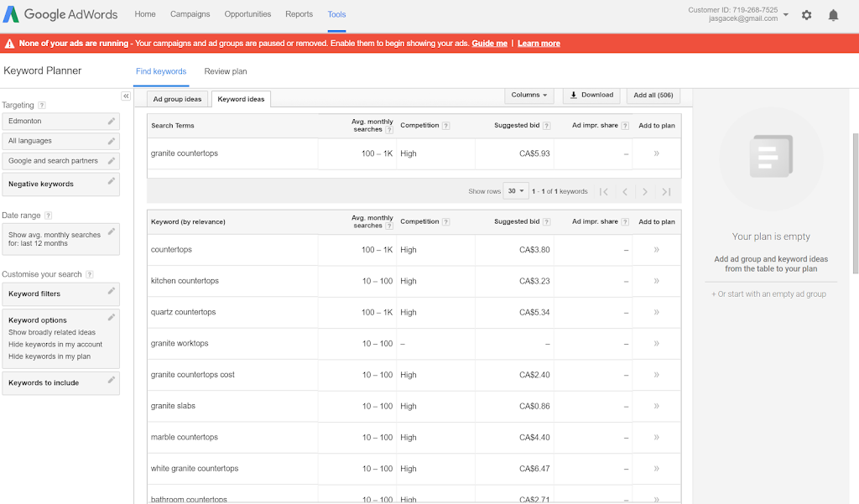Add granite worktops to plan
This screenshot has height=504, width=859.
coord(656,344)
